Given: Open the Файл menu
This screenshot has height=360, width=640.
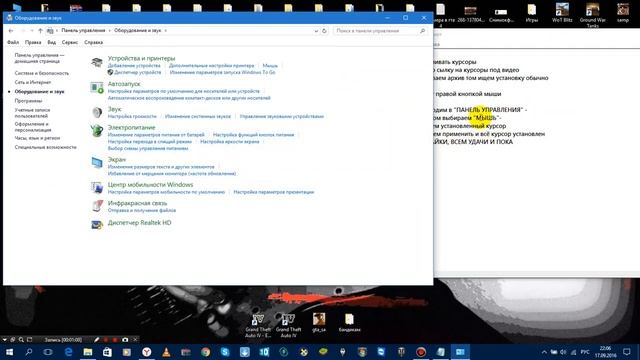Looking at the screenshot, I should (x=13, y=42).
